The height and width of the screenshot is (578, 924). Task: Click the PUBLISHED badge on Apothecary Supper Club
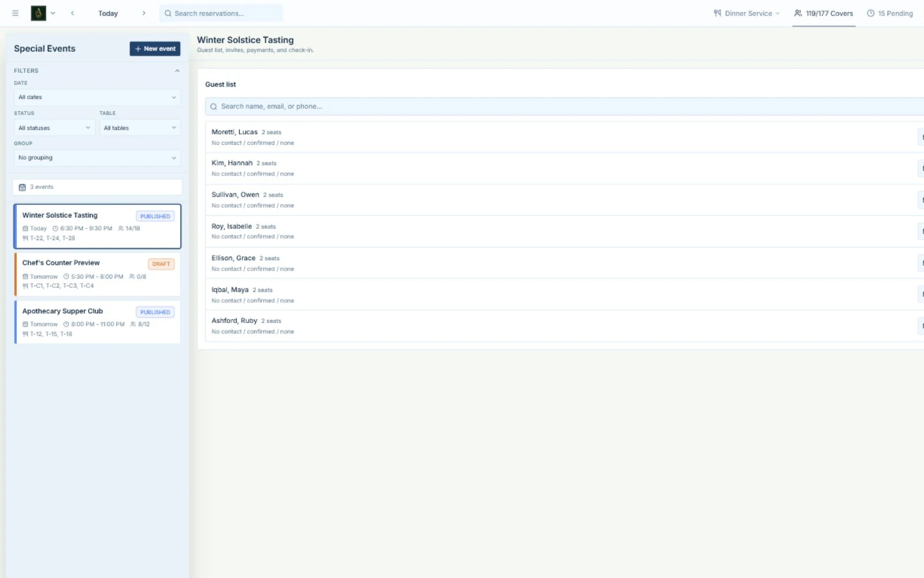pos(155,312)
